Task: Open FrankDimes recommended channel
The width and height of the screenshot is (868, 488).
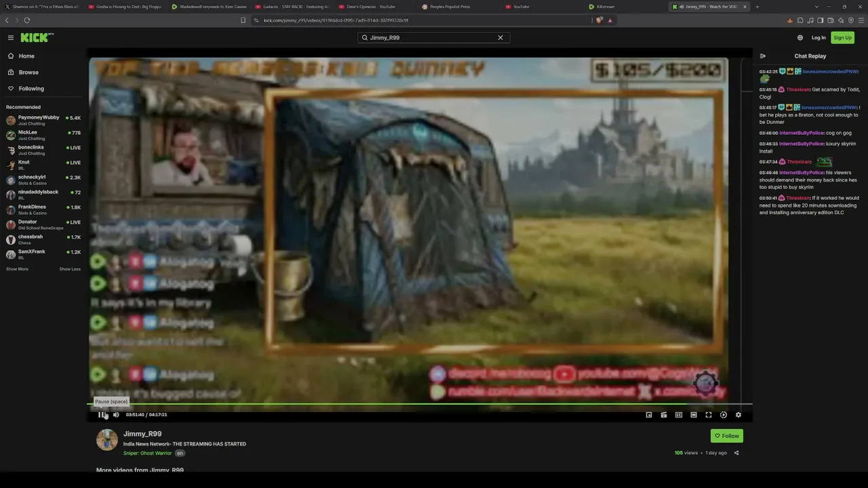Action: coord(43,210)
